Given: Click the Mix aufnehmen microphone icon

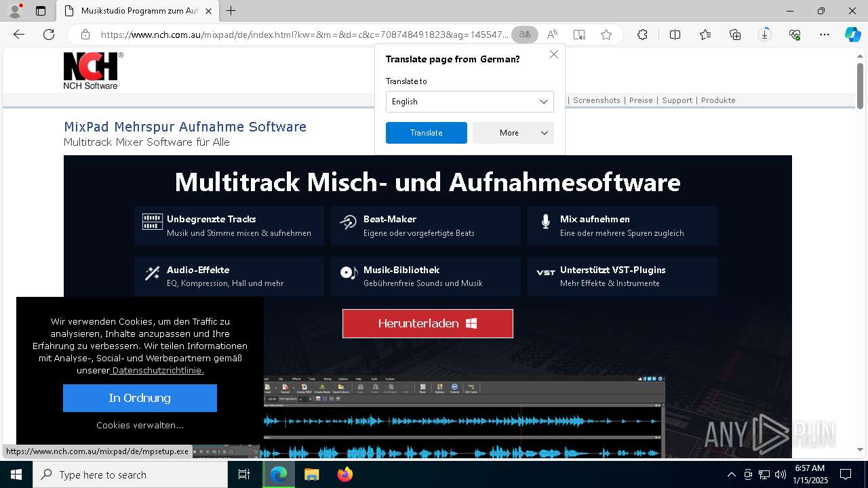Looking at the screenshot, I should (x=545, y=222).
